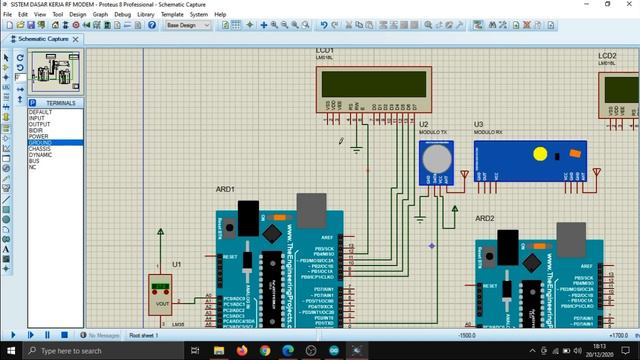Click the schematic overview thumbnail
Image resolution: width=640 pixels, height=360 pixels.
point(56,72)
